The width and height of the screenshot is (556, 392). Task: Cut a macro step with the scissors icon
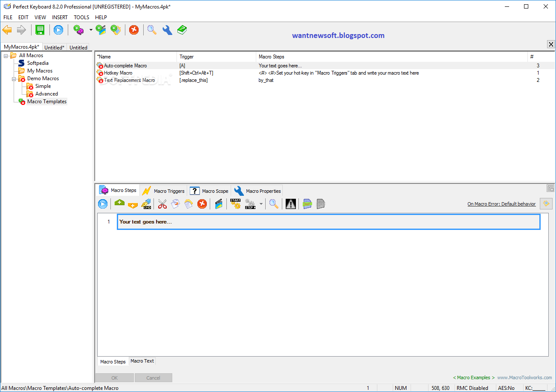click(x=162, y=204)
